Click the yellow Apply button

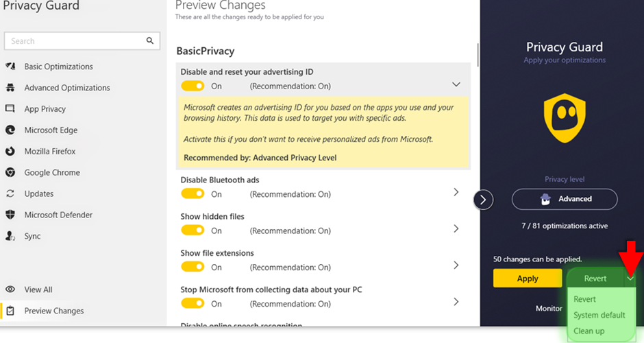pyautogui.click(x=528, y=279)
